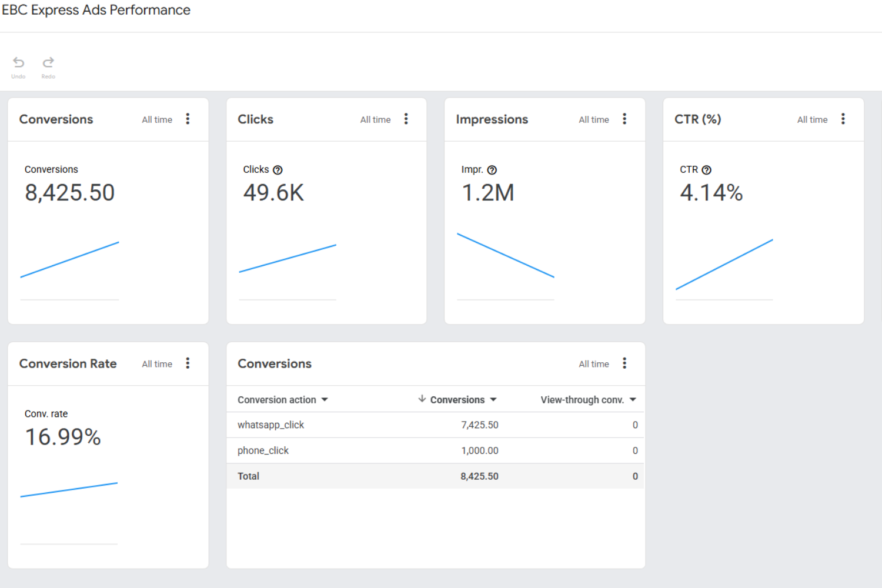
Task: Change the All time range on Conversions scorecard
Action: [x=157, y=119]
